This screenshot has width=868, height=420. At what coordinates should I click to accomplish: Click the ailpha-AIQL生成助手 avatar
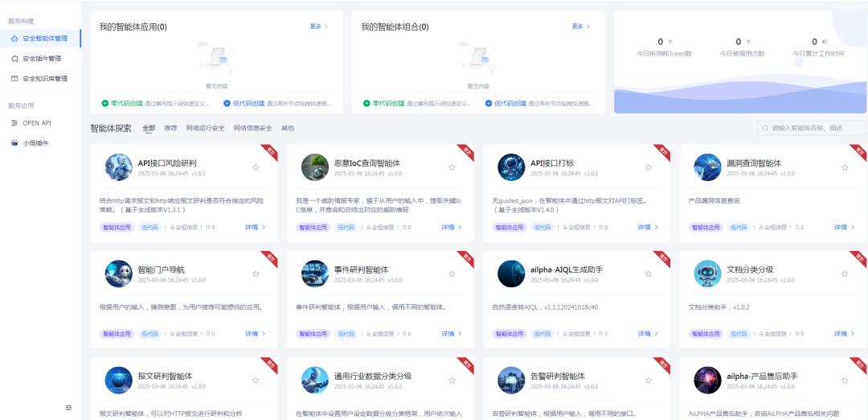pos(511,274)
